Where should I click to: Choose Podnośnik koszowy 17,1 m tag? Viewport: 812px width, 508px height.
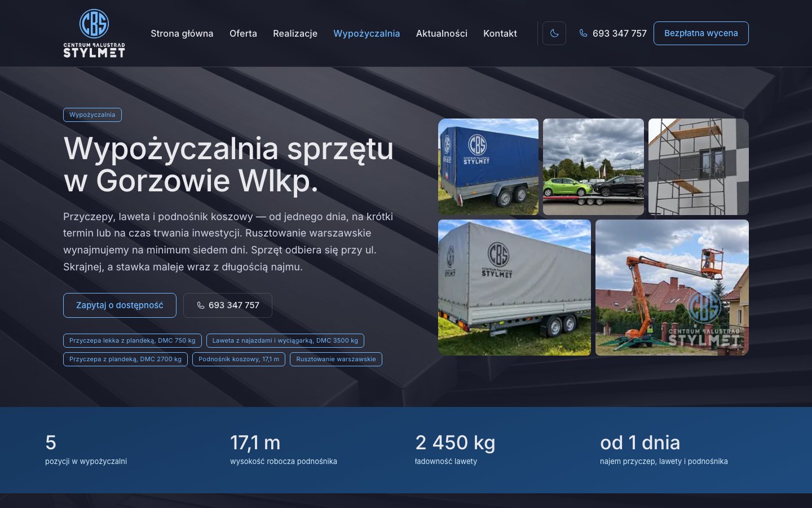point(239,360)
